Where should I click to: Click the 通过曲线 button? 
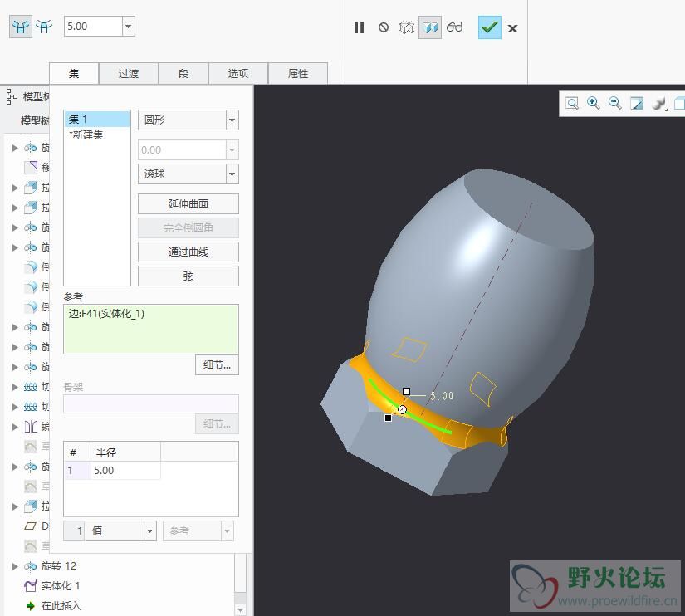188,252
